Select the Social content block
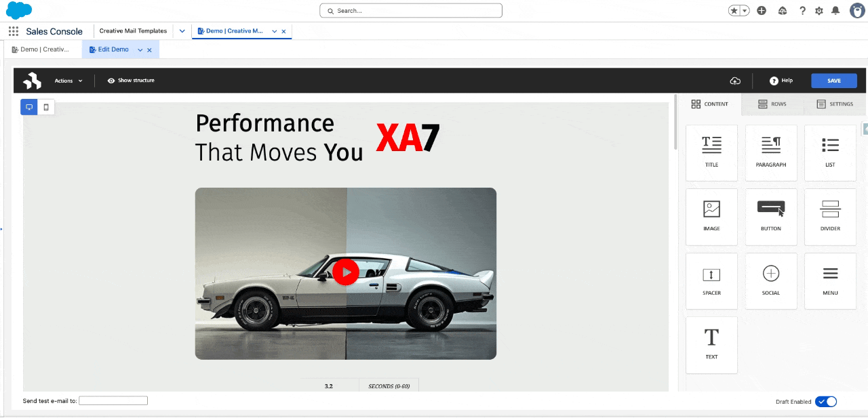The image size is (868, 418). pyautogui.click(x=770, y=280)
